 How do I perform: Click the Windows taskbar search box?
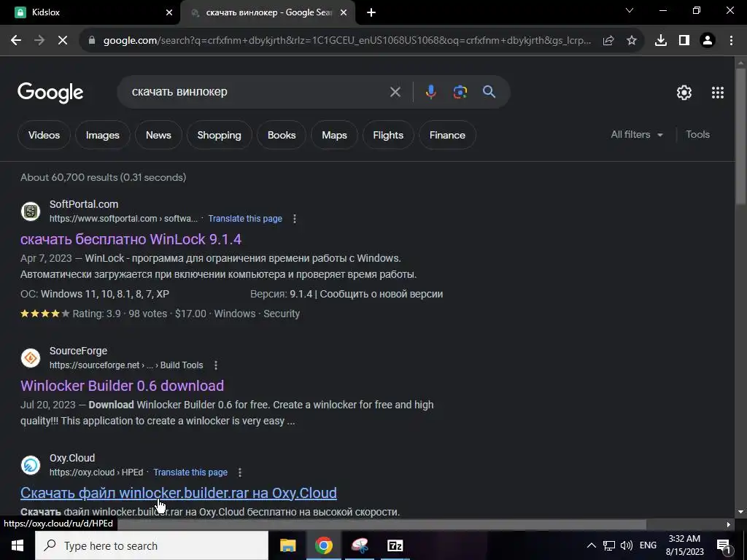click(x=152, y=545)
